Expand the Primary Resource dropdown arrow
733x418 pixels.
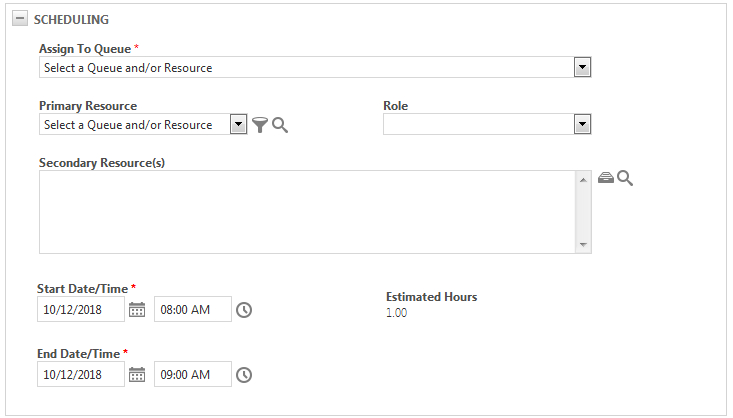238,124
